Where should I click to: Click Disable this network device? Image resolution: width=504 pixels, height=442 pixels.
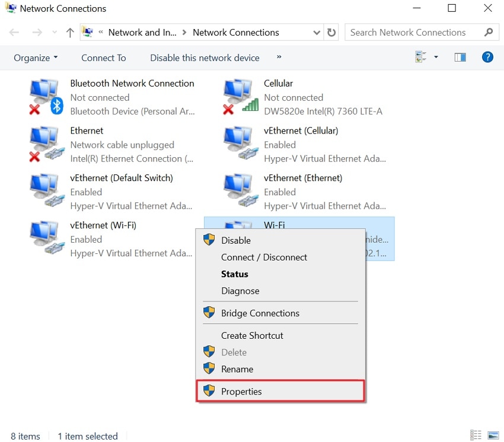204,58
